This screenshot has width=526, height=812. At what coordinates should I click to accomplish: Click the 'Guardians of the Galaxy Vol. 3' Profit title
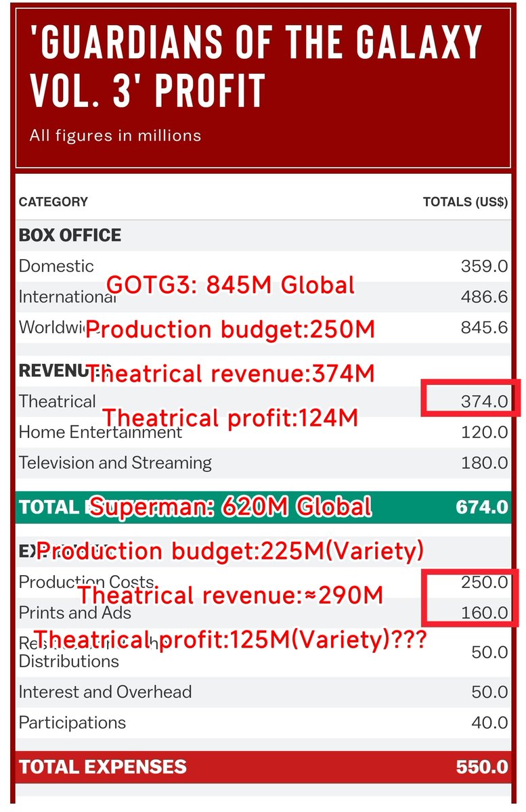tap(256, 68)
